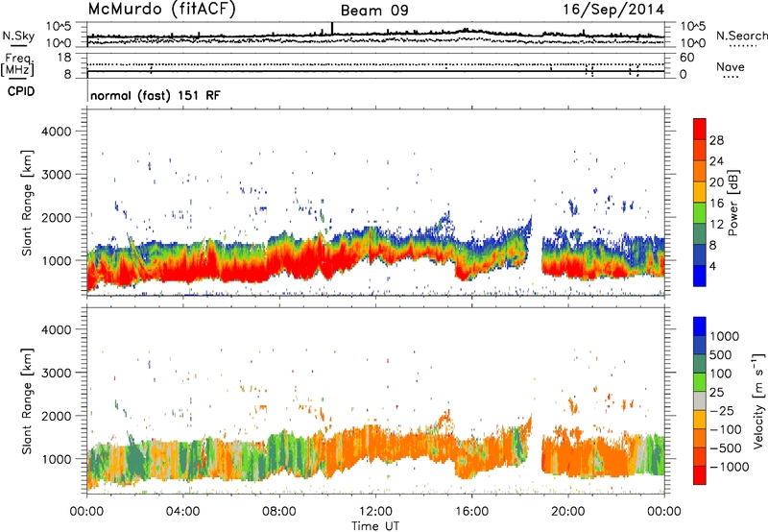The height and width of the screenshot is (532, 768).
Task: Click the 'Velocity [m s⁻¹]' colorbar label
Action: 758,400
